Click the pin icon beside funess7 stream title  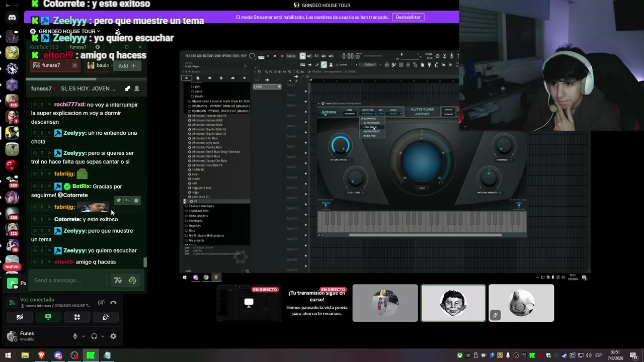coord(127,88)
